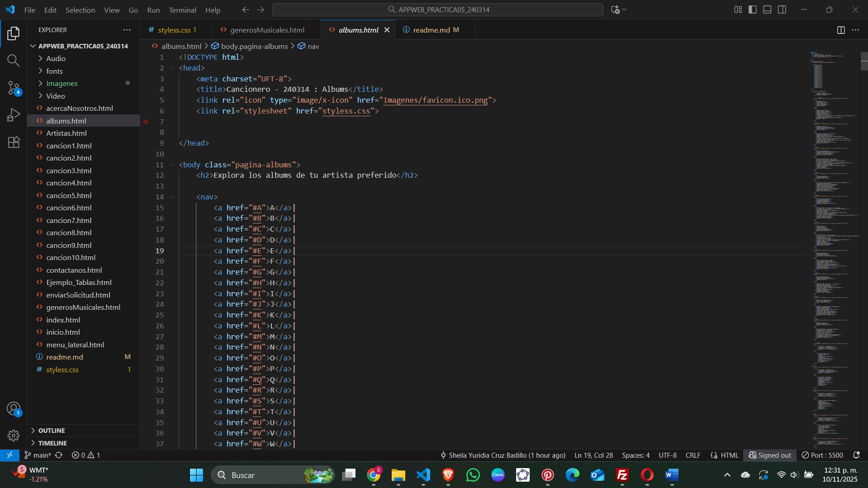
Task: Open the Search view in activity bar
Action: point(14,61)
